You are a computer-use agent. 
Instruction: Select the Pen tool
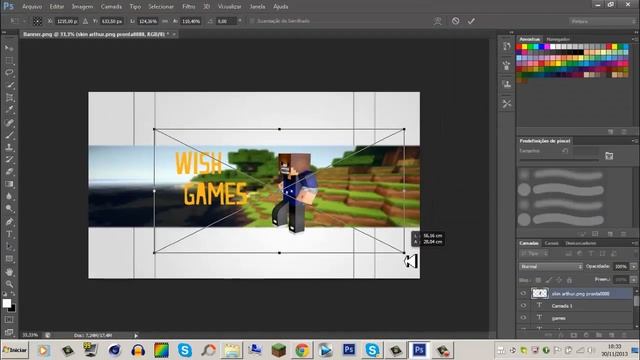[x=9, y=222]
